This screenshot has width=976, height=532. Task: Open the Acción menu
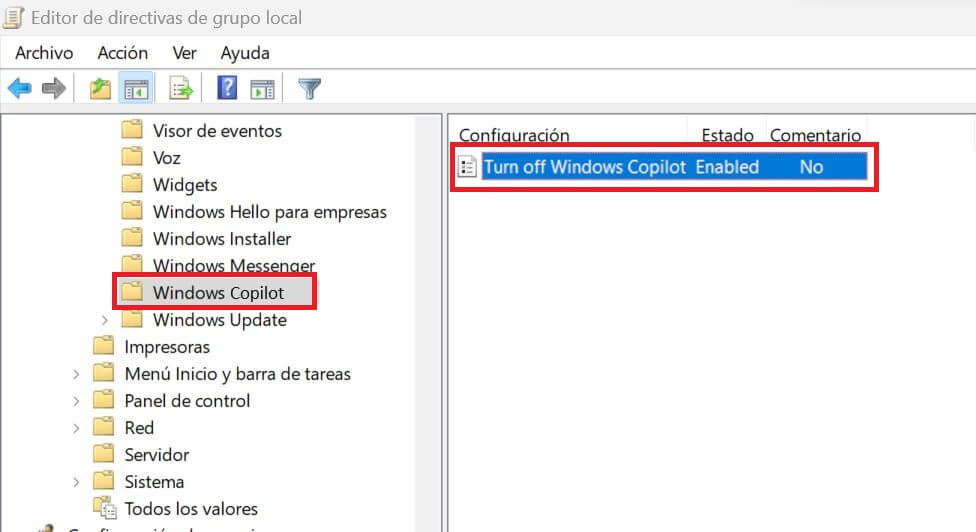[x=123, y=53]
